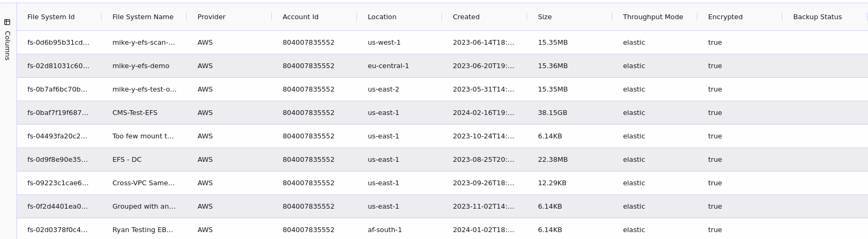Sort by Encrypted column header
Screen dimensions: 868x239
point(725,17)
